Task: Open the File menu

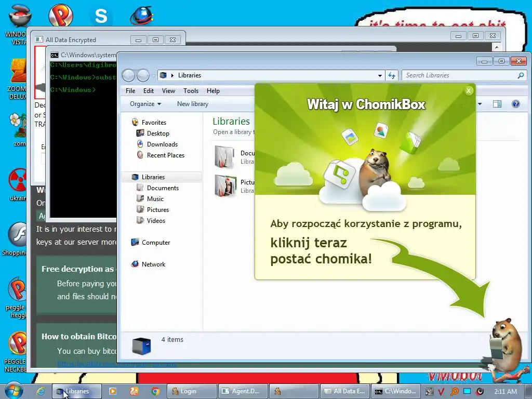Action: [x=130, y=91]
